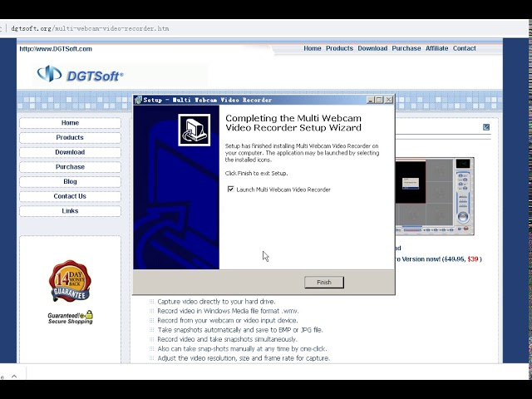Uncheck Launch Multi Webcam Video Recorder checkbox

tap(231, 190)
